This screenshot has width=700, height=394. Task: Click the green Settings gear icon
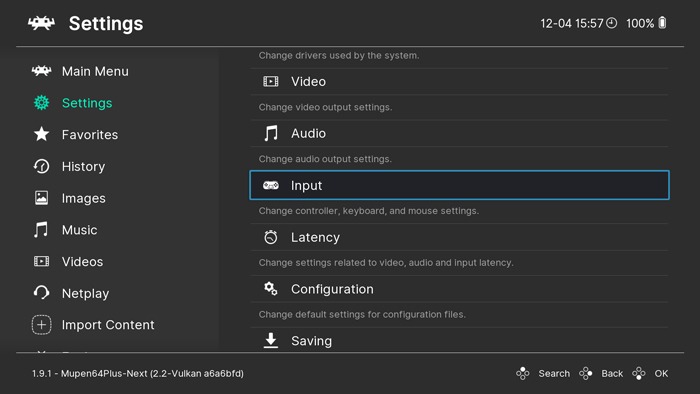click(x=42, y=103)
